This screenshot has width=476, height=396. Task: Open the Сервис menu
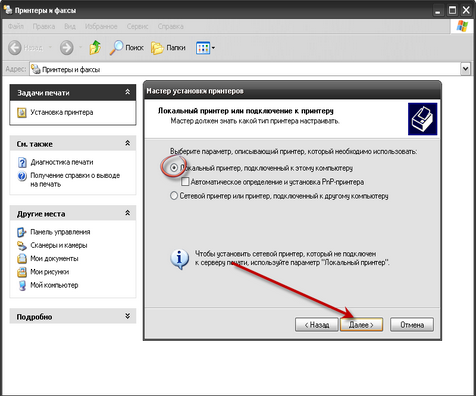point(137,26)
